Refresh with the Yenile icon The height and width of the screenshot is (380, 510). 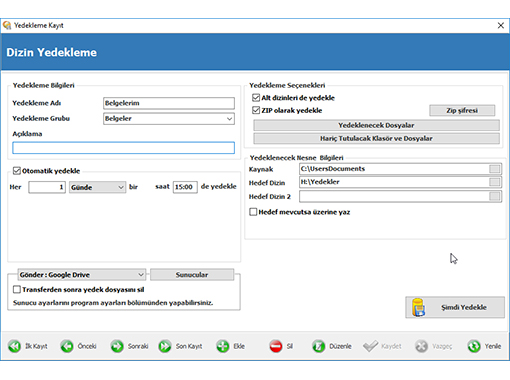pyautogui.click(x=474, y=346)
